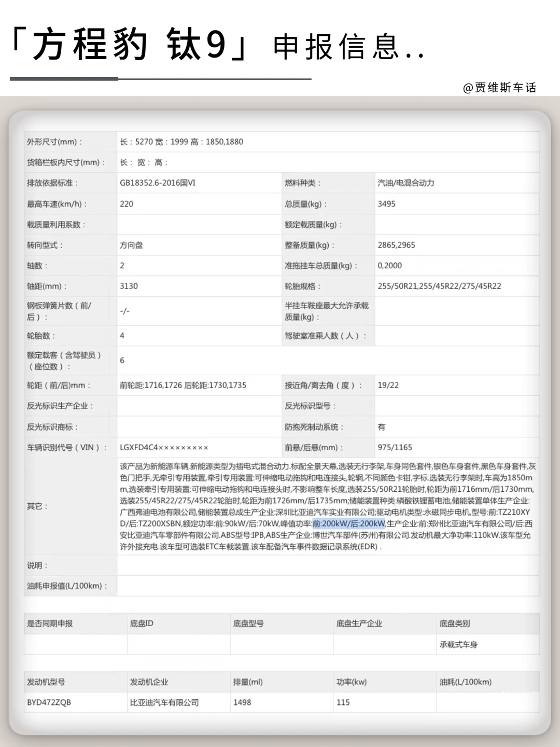Click the 前悬/后悬(mm) label
The width and height of the screenshot is (560, 747).
point(314,447)
